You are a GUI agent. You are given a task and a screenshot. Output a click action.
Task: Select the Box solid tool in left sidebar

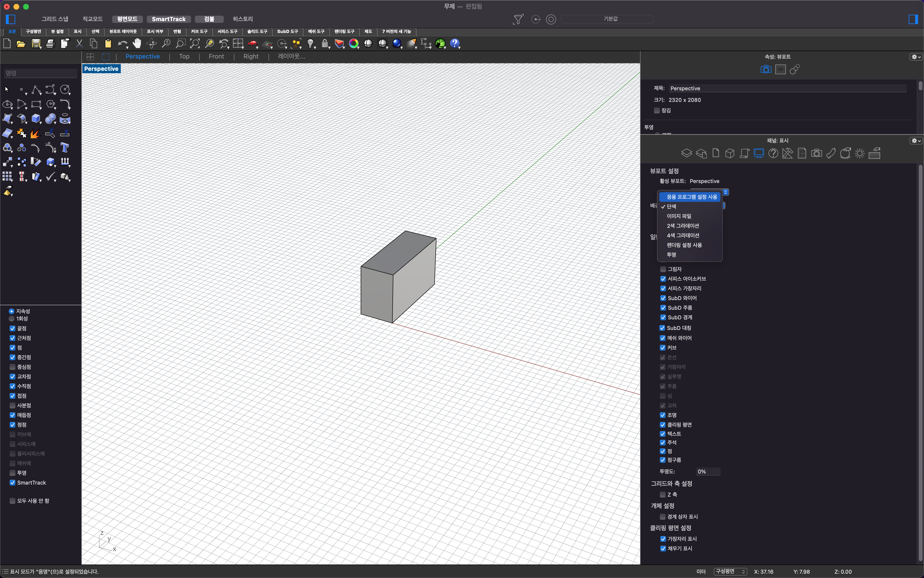[36, 119]
